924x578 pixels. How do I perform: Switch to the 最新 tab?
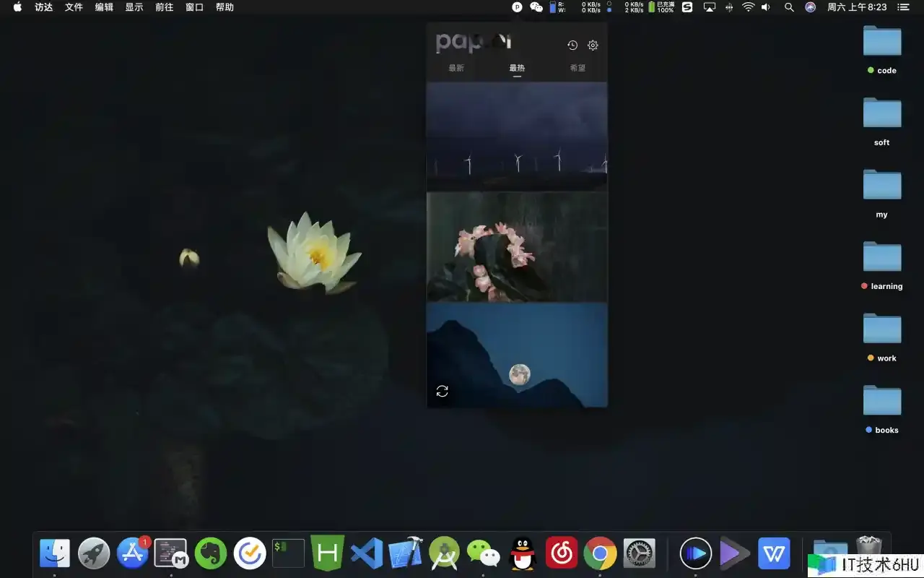[x=456, y=68]
